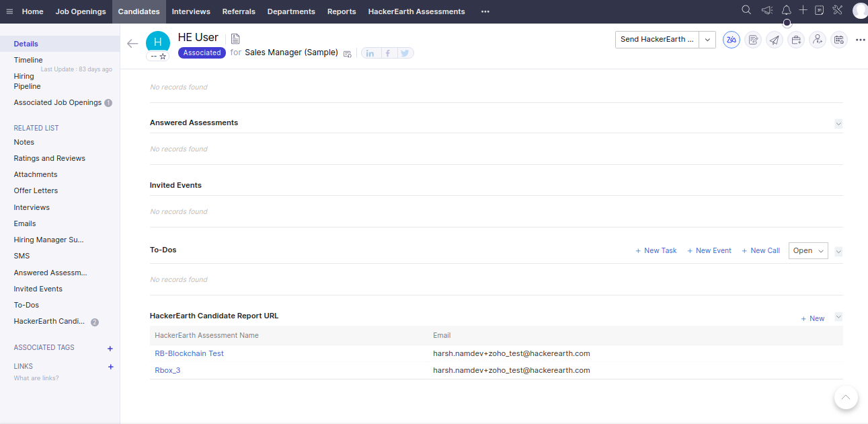Go back using the arrow beside HE User

132,44
